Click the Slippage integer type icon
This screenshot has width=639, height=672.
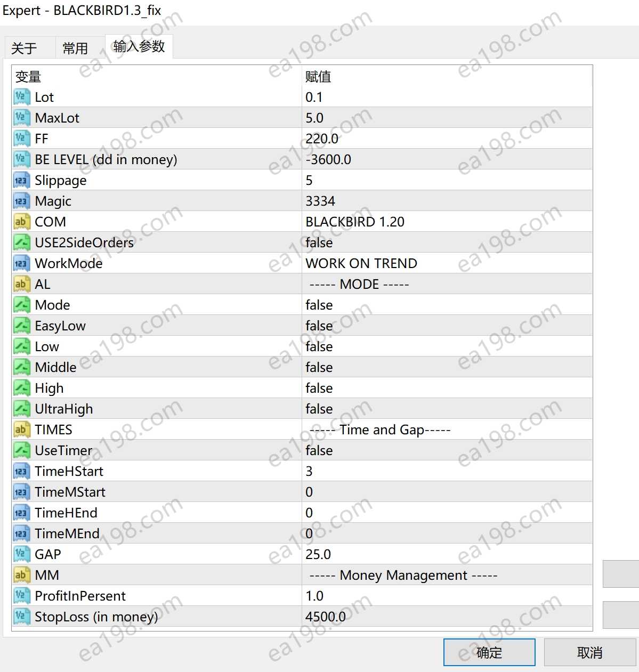21,180
